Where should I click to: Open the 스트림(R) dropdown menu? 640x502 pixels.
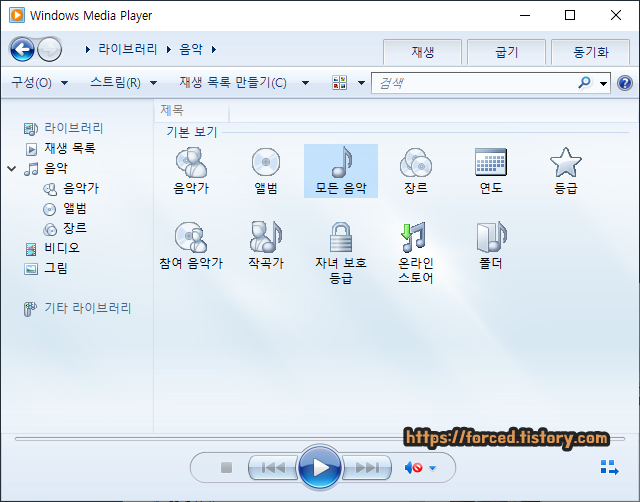(123, 83)
